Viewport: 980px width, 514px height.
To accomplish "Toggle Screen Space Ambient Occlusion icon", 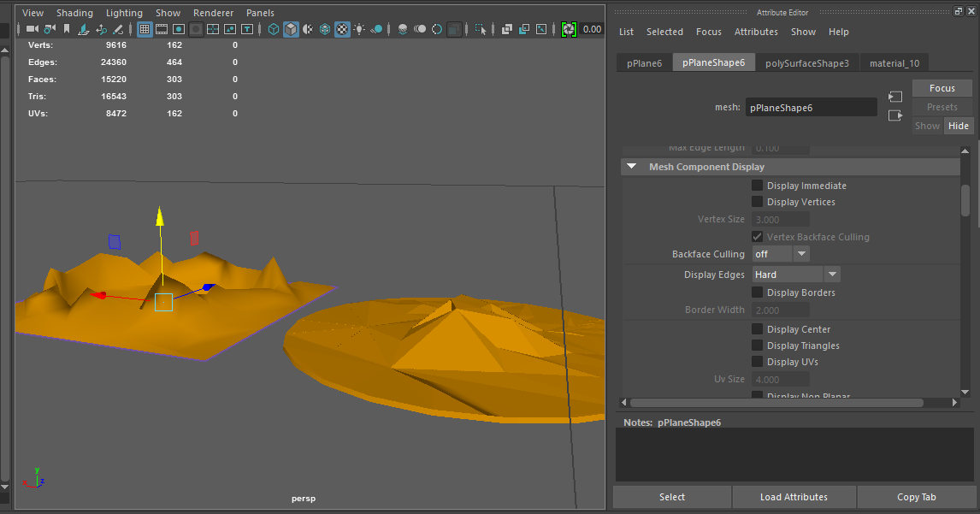I will coord(403,29).
